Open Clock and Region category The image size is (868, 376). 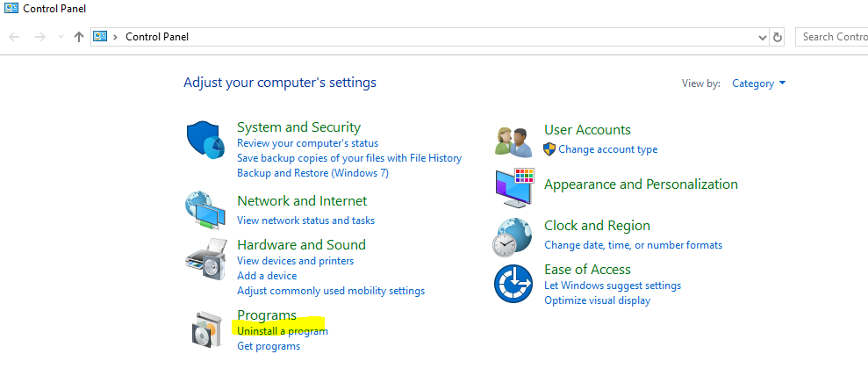598,226
